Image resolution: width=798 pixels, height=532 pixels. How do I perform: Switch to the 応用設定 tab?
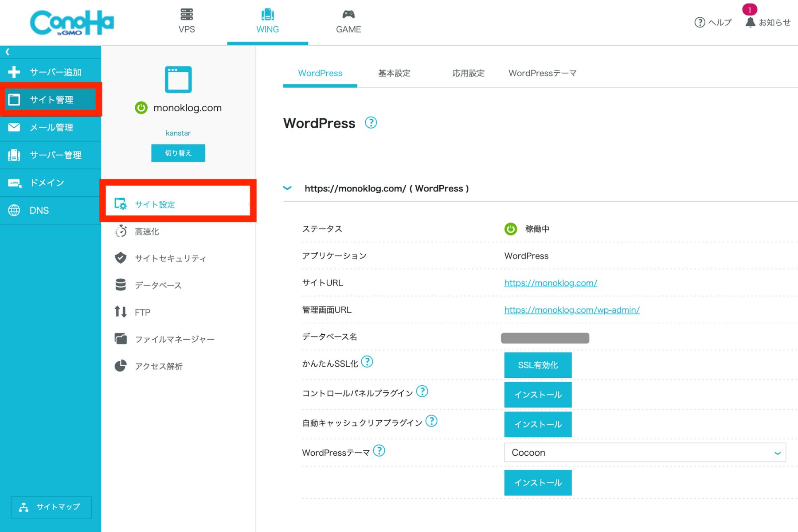pos(468,73)
